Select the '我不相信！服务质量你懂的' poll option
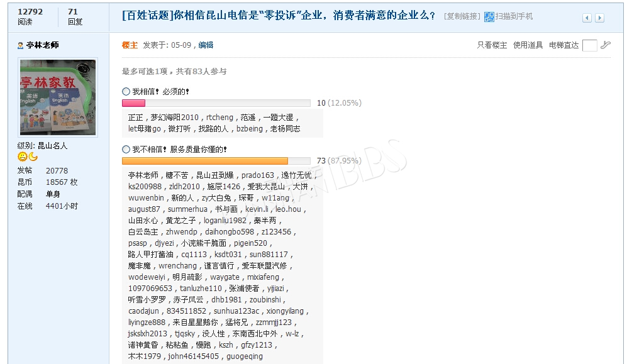 (x=126, y=150)
